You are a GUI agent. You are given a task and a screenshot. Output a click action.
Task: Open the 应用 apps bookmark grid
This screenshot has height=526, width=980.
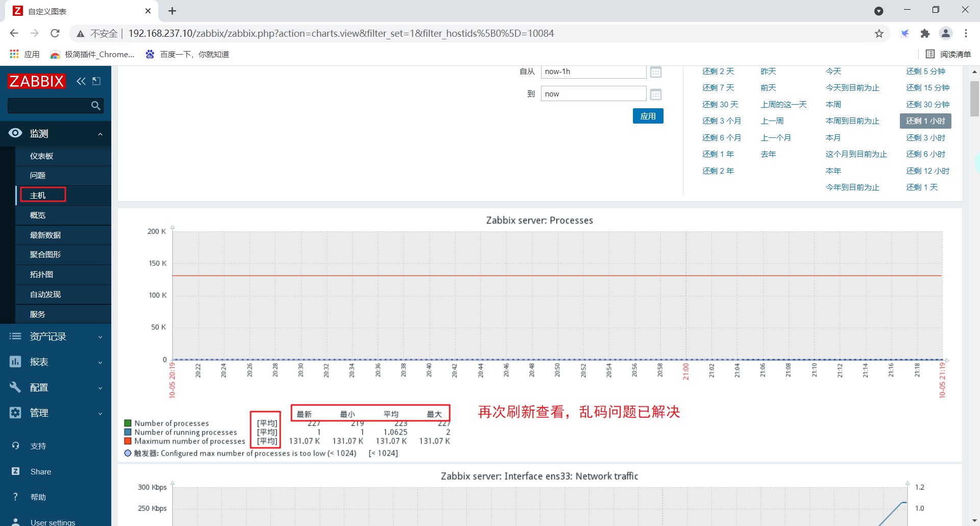click(24, 54)
